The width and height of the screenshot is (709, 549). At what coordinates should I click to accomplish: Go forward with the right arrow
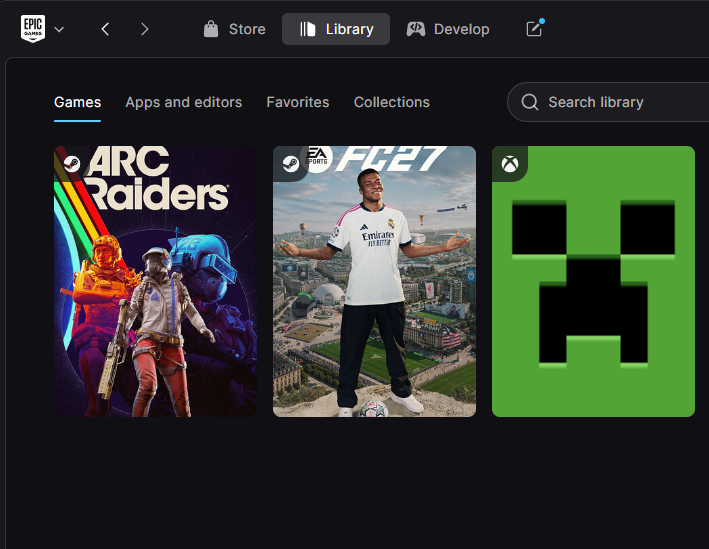(x=144, y=29)
